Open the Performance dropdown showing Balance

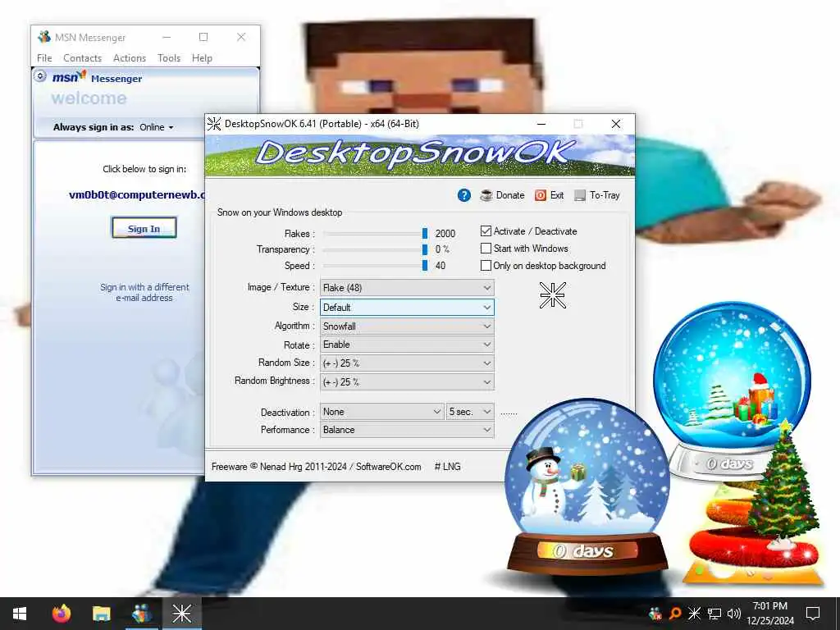407,430
